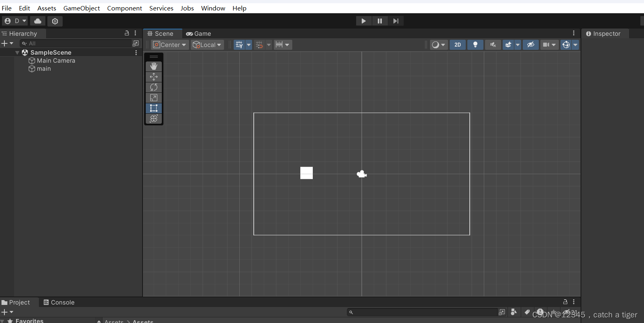The width and height of the screenshot is (644, 323).
Task: Select the Move tool
Action: 154,77
